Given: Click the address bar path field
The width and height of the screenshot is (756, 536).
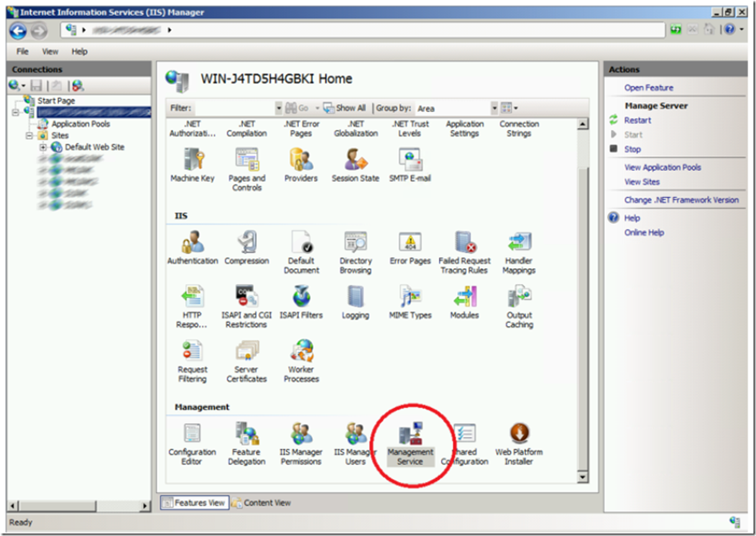Looking at the screenshot, I should pos(363,29).
